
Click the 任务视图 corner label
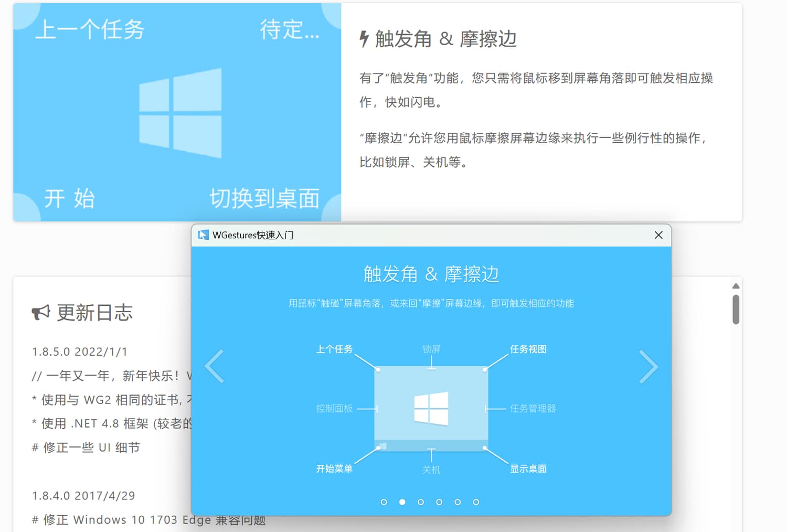click(x=528, y=349)
